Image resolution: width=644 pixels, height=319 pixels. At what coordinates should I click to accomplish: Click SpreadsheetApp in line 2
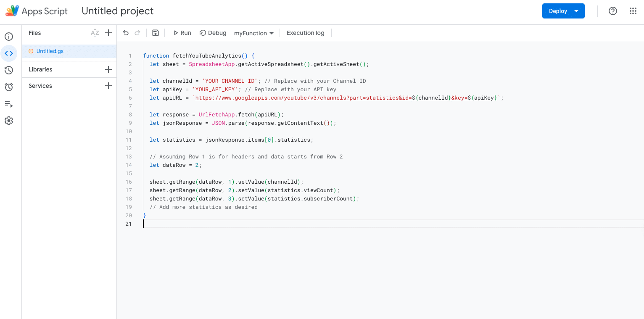tap(212, 64)
